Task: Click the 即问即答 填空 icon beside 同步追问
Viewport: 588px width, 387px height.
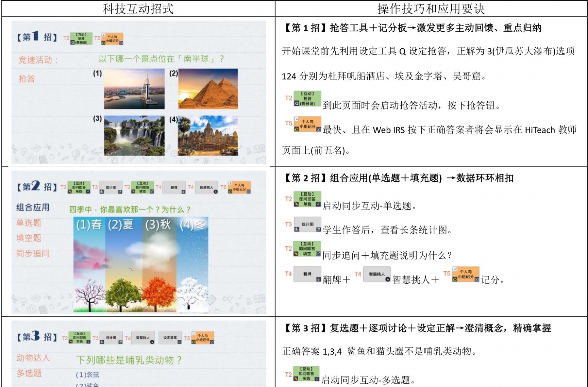Action: [307, 249]
